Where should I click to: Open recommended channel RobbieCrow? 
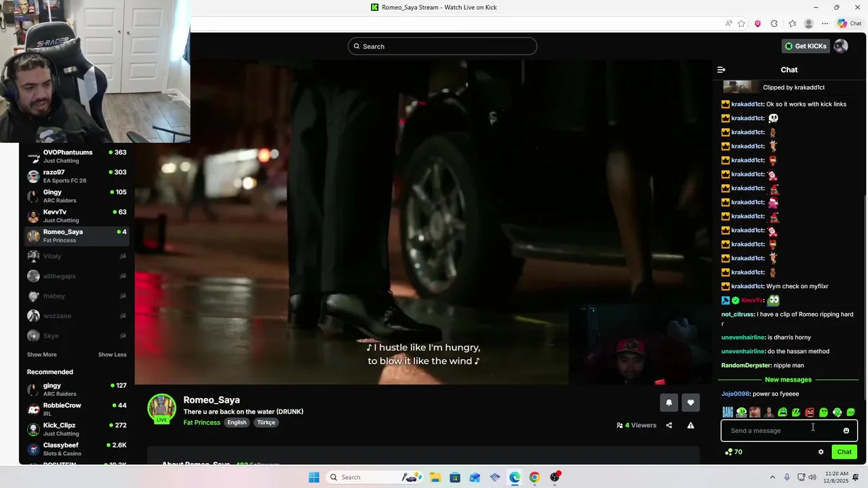tap(77, 409)
